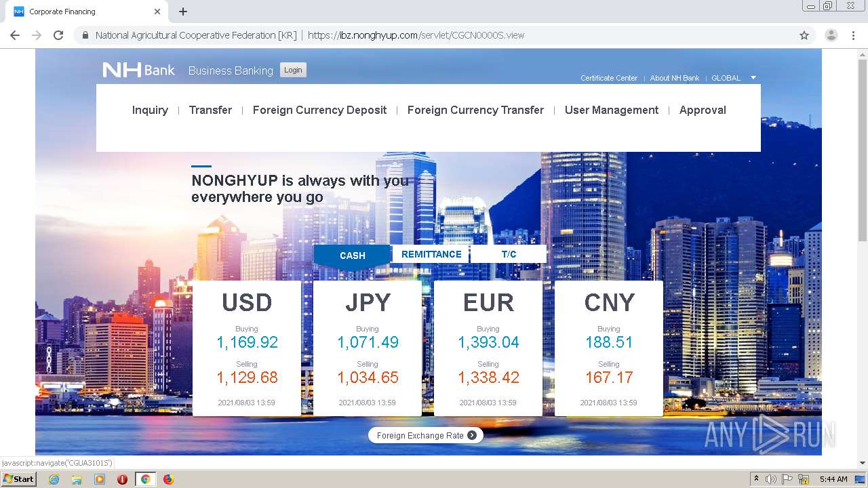Click the USD selling rate 1,129.68
The height and width of the screenshot is (488, 868).
247,378
